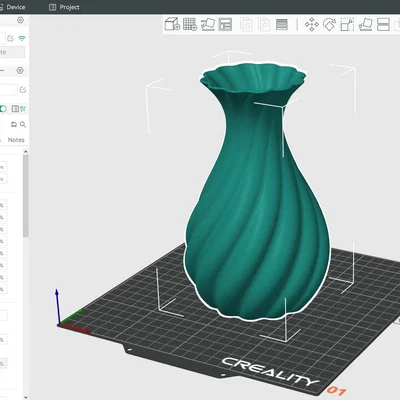Switch to the Notes tab
The height and width of the screenshot is (400, 400).
tap(16, 140)
